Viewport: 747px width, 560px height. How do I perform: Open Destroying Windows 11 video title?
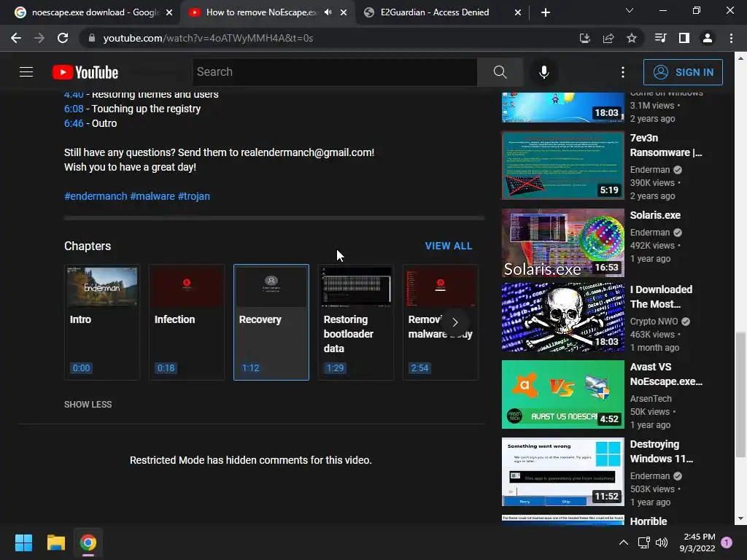pos(661,451)
